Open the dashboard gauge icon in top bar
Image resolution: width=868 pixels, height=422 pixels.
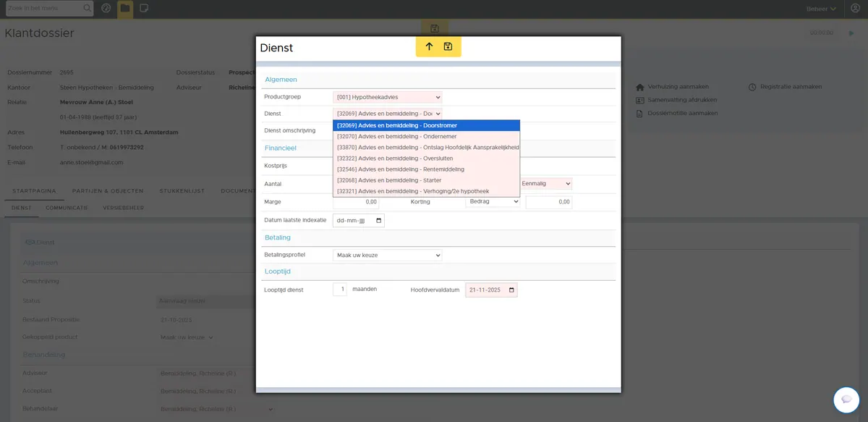(106, 9)
